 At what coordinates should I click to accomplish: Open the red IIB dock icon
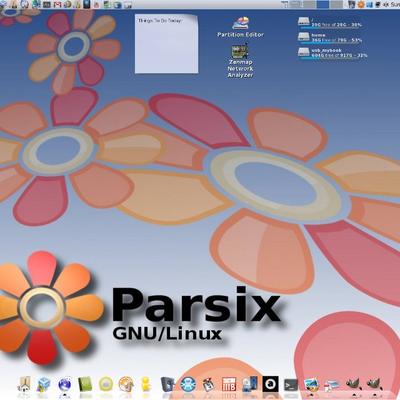[x=229, y=384]
